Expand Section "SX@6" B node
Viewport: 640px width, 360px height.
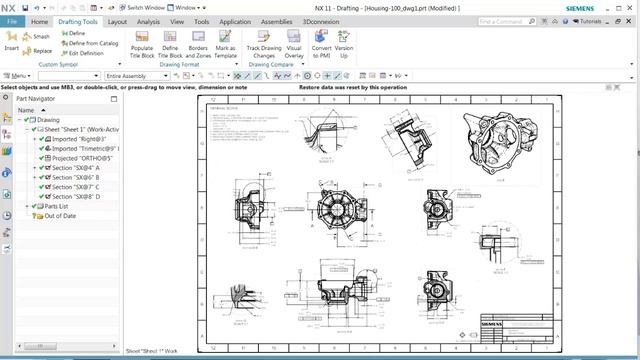pyautogui.click(x=35, y=178)
